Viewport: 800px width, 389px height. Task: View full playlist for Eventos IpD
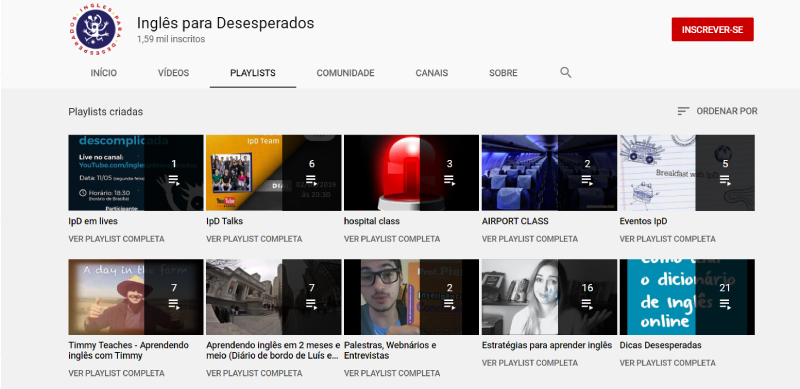[x=667, y=239]
